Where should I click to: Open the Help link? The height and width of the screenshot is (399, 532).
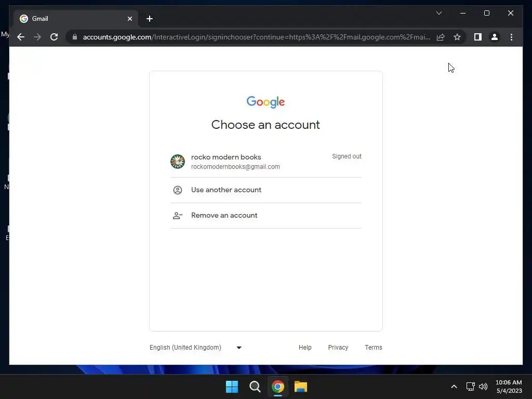tap(304, 348)
